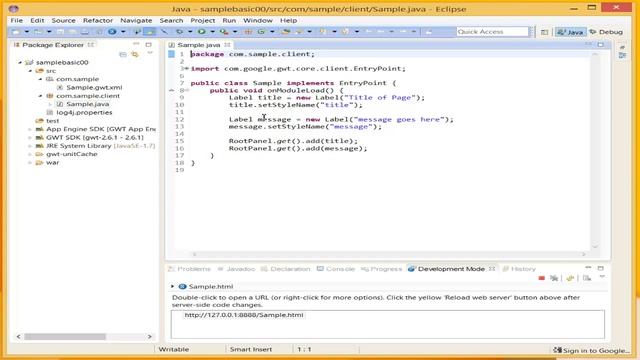
Task: Switch to the Javadoc tab
Action: click(236, 269)
